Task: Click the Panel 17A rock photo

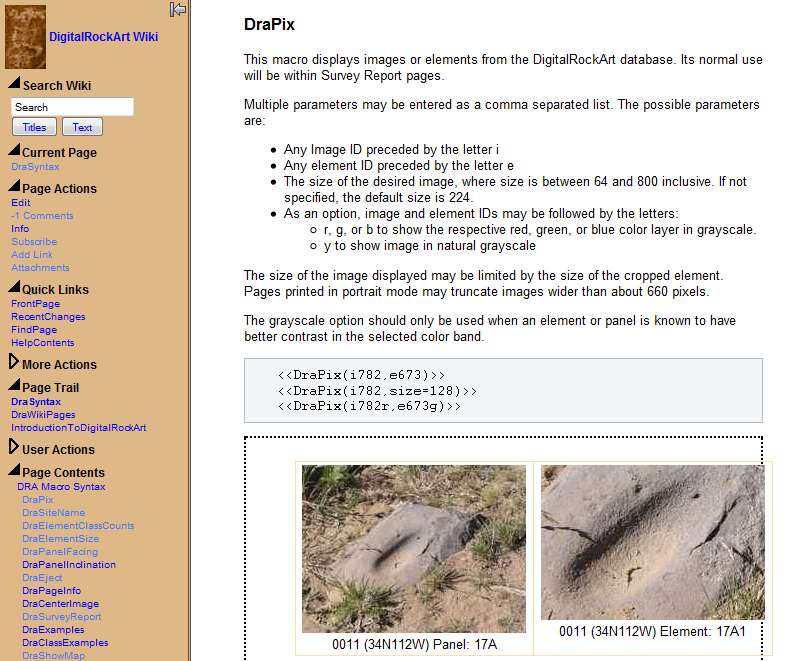Action: pyautogui.click(x=414, y=548)
